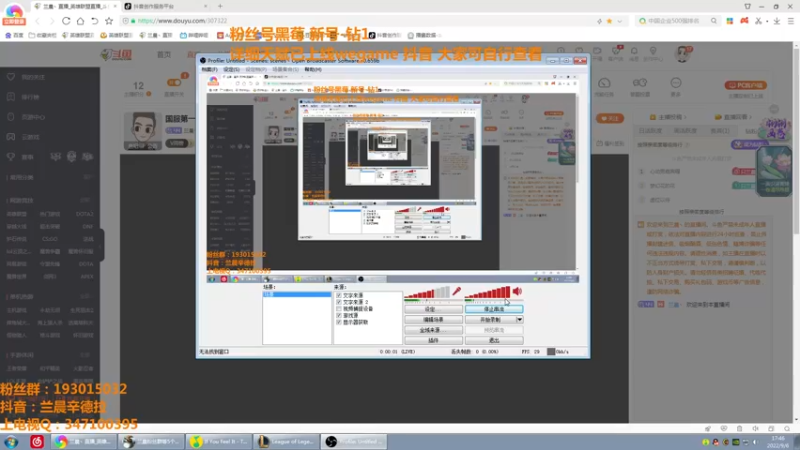
Task: Click the 退出 button in OBS
Action: tap(494, 340)
